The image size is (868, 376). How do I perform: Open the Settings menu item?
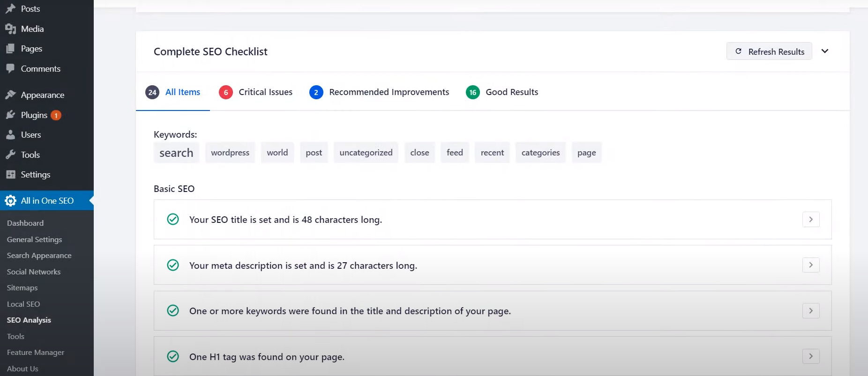point(35,175)
